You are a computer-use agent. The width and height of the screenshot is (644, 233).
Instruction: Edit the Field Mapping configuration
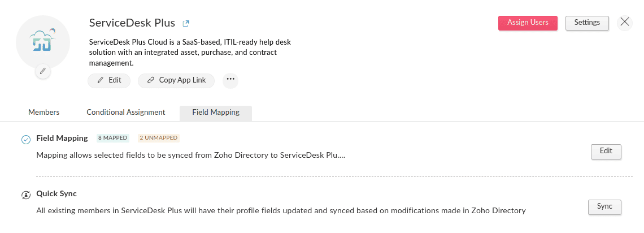coord(606,151)
